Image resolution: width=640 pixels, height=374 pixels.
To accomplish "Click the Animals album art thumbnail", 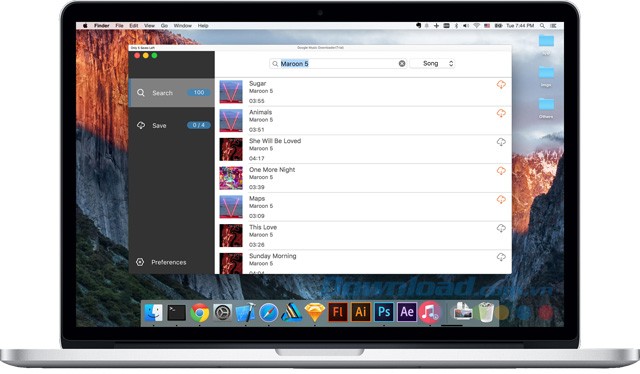I will 231,120.
